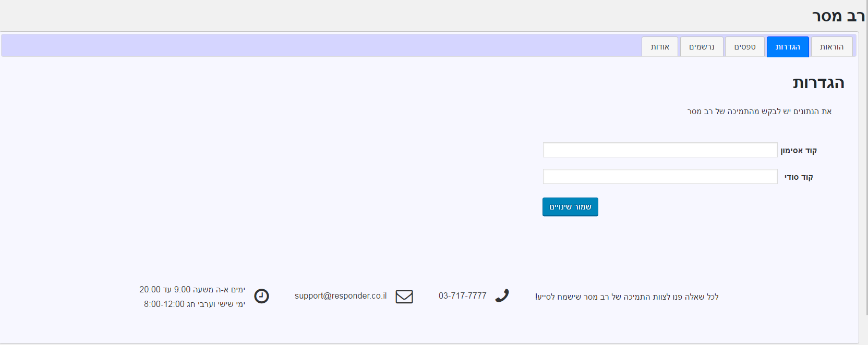Click the weekday hours text 9:00 עד 20:00
The width and height of the screenshot is (868, 345).
(192, 290)
